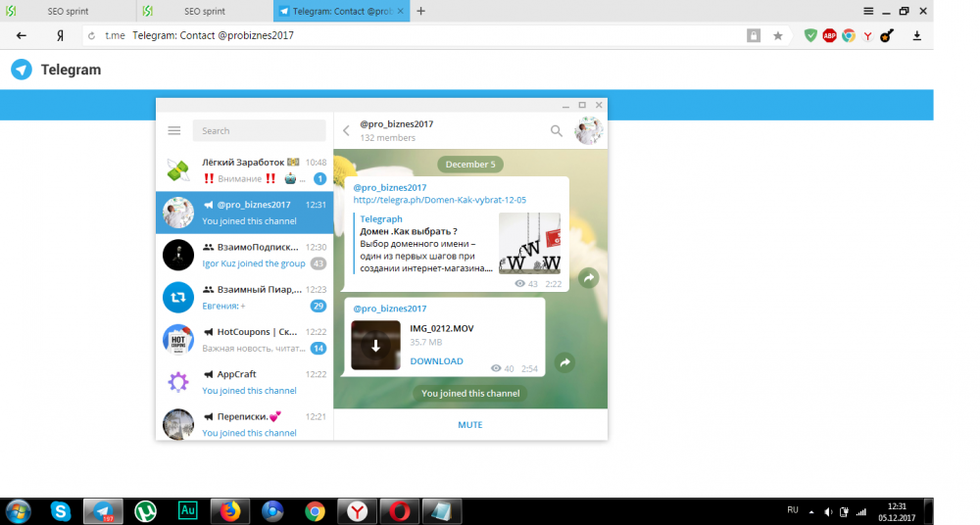Open Yandex Browser from the taskbar

pyautogui.click(x=357, y=511)
